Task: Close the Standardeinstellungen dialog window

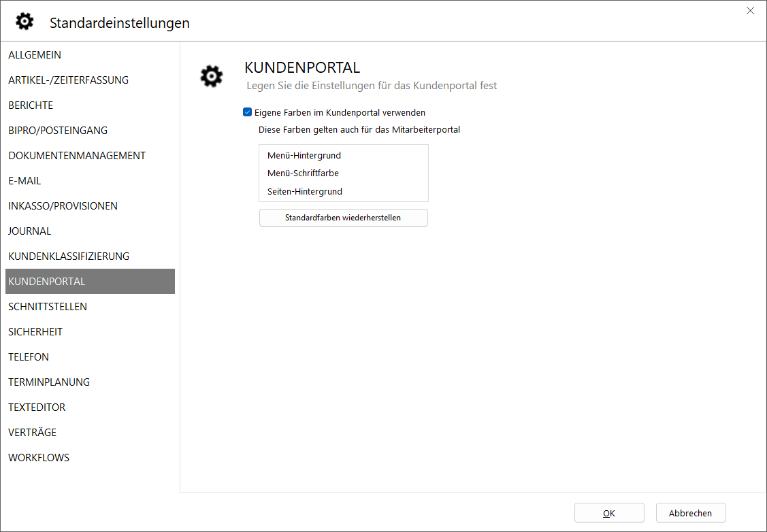Action: pos(750,11)
